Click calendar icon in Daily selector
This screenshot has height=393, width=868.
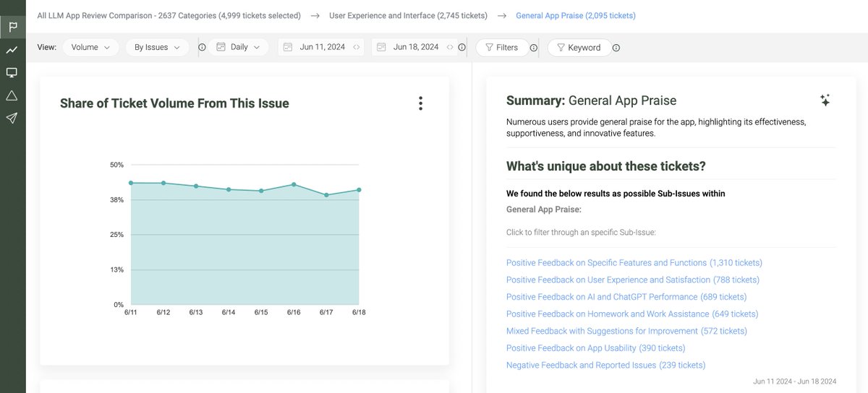tap(220, 47)
